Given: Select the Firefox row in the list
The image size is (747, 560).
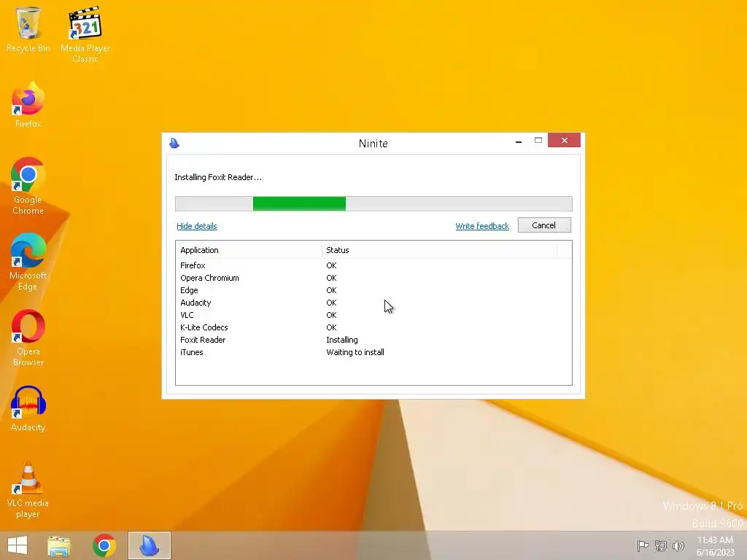Looking at the screenshot, I should coord(373,265).
